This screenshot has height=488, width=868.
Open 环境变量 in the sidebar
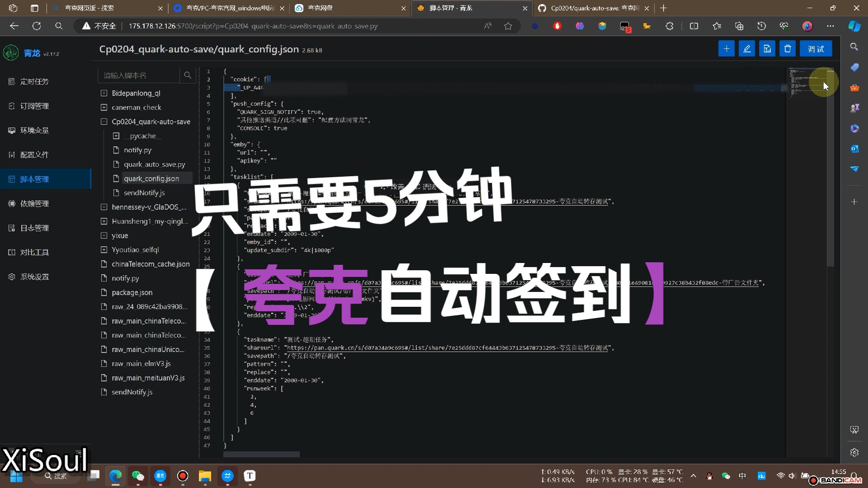coord(34,131)
